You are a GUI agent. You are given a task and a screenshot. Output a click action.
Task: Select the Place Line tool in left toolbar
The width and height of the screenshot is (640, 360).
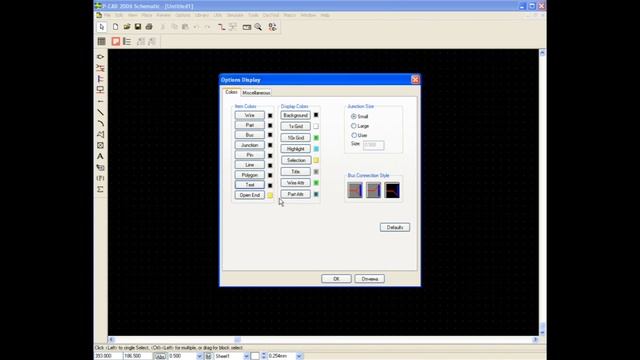[x=100, y=112]
